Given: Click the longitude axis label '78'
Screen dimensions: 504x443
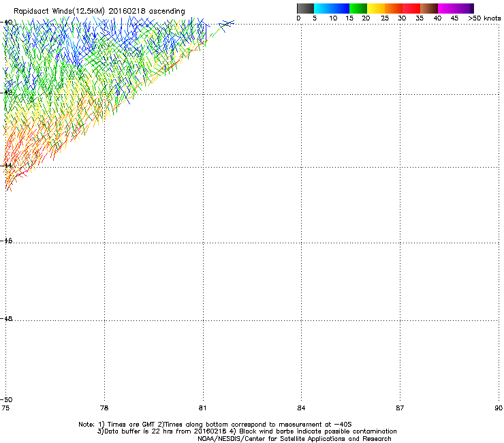Looking at the screenshot, I should tap(104, 408).
